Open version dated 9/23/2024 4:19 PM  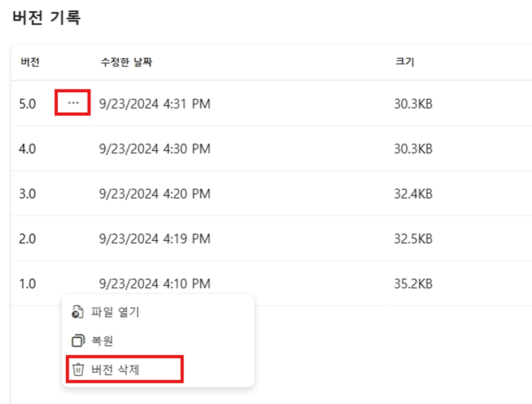pyautogui.click(x=155, y=239)
